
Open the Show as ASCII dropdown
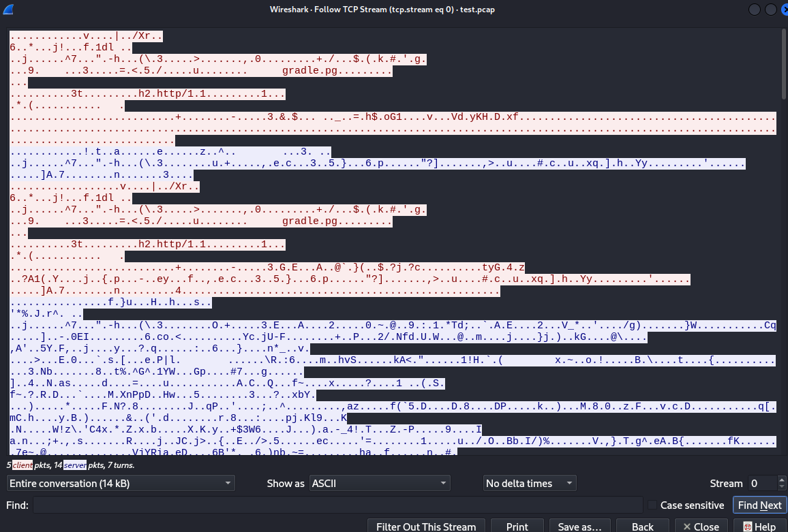[x=380, y=483]
